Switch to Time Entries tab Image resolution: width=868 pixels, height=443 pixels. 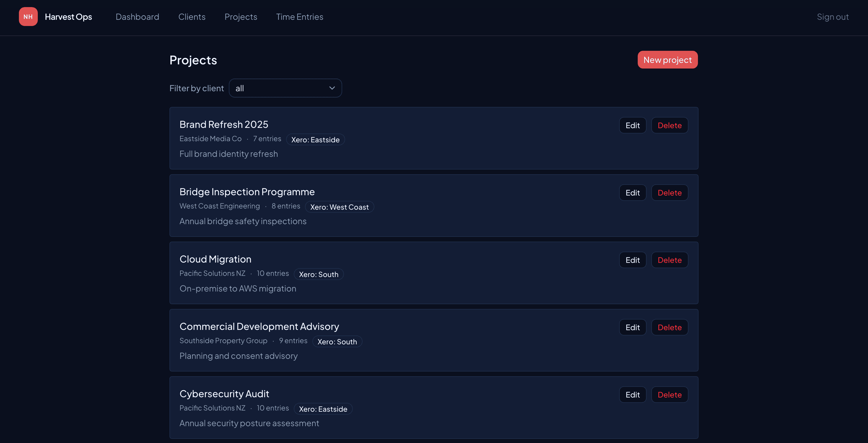(x=300, y=17)
